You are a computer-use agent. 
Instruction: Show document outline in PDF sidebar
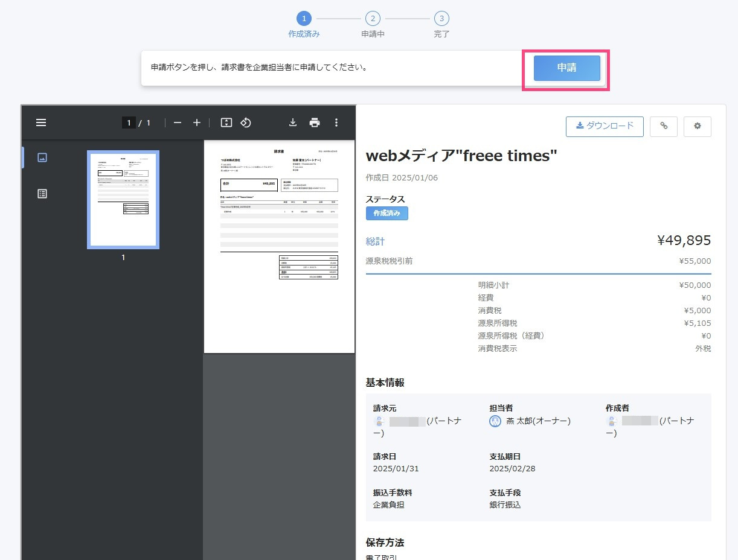[42, 194]
